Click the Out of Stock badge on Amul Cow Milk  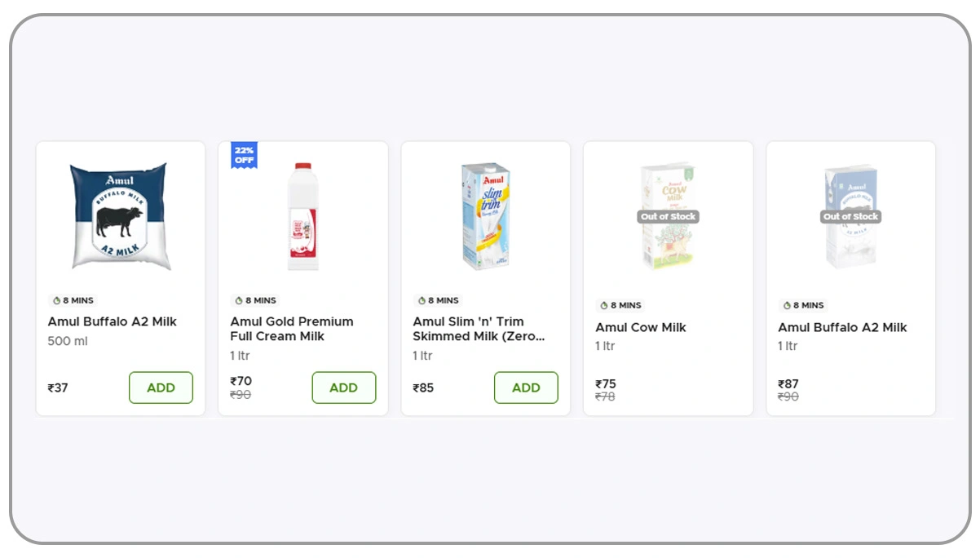(668, 216)
